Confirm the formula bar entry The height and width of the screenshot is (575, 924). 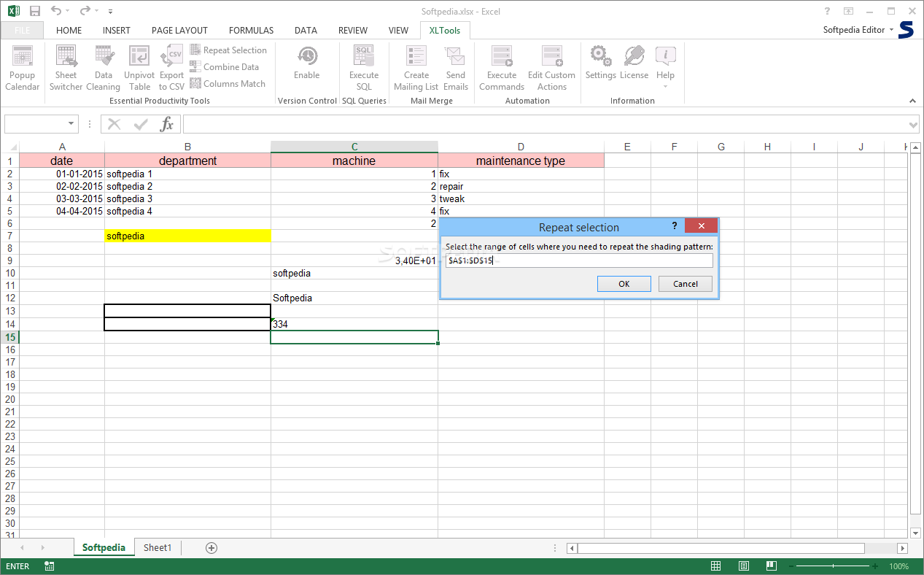click(141, 124)
